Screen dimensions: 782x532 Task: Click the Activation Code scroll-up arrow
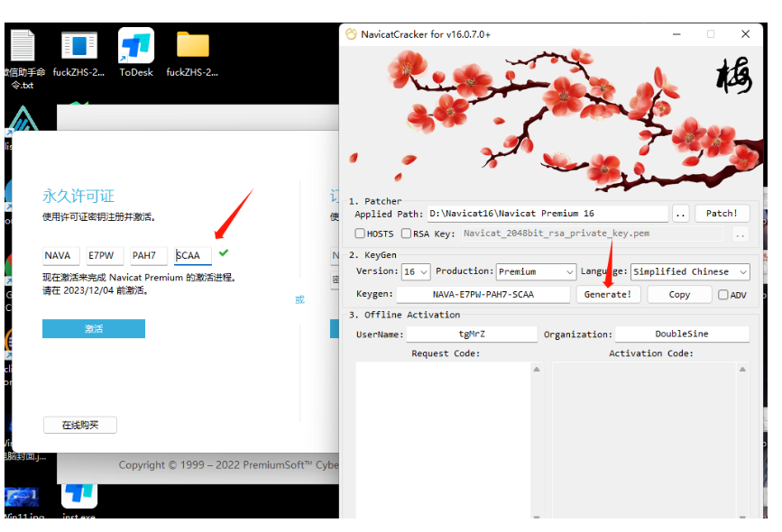tap(743, 370)
